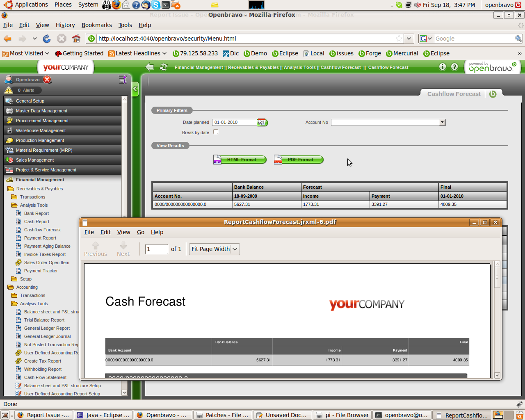Click the Firefox reload button
The image size is (525, 420).
point(47,39)
